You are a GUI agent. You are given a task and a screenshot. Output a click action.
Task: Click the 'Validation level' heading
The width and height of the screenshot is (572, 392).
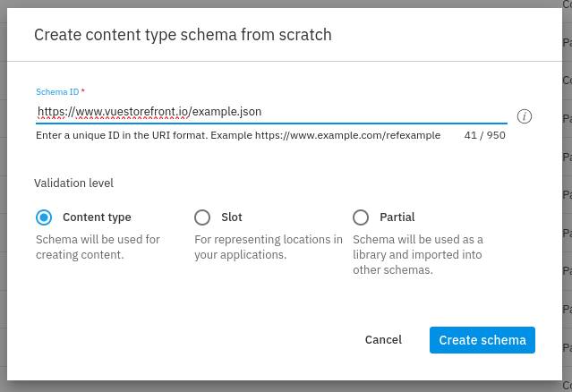(73, 183)
